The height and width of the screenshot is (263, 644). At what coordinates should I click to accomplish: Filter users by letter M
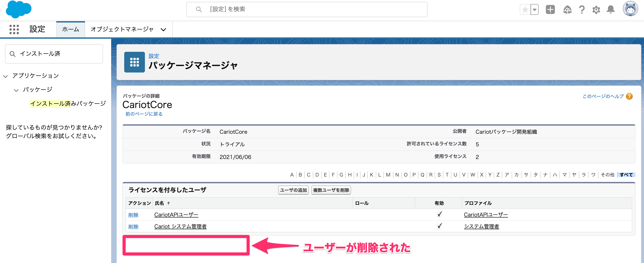pyautogui.click(x=388, y=175)
